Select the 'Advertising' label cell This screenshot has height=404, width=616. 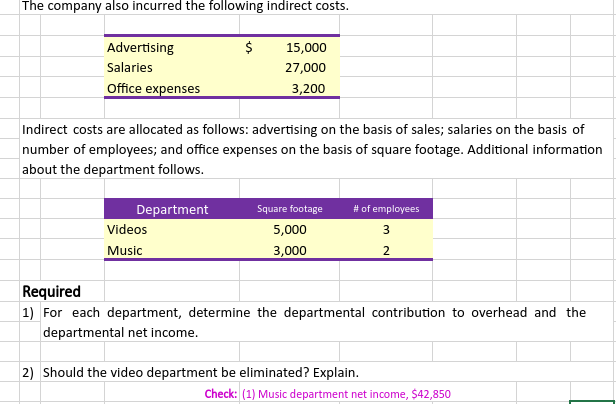(172, 47)
